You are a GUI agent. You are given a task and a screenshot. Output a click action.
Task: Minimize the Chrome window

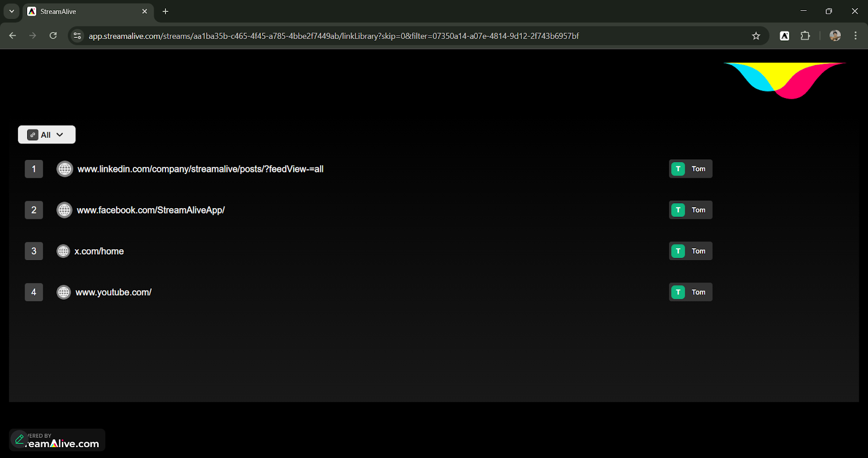click(803, 11)
